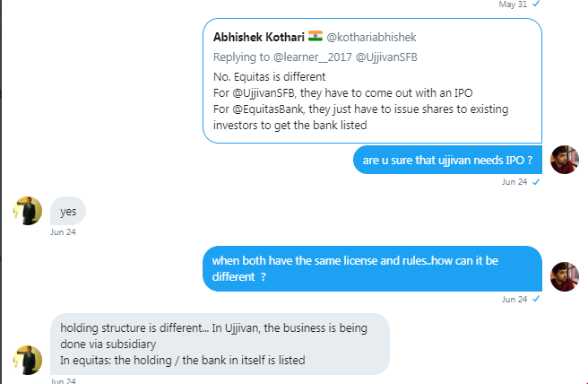Open profile picture next to "yes" reply
The image size is (588, 384).
coord(28,212)
